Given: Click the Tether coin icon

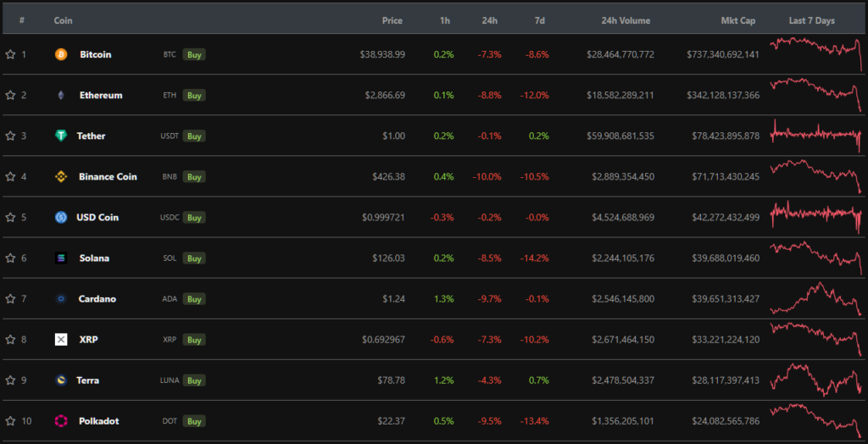Looking at the screenshot, I should [x=61, y=136].
